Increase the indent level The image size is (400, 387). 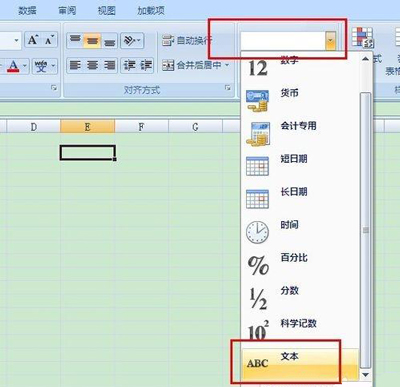[x=145, y=65]
